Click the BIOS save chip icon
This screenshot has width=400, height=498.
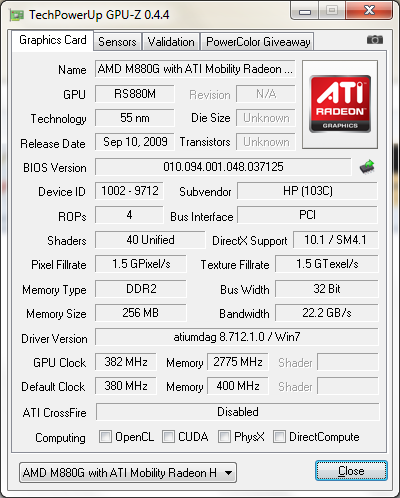click(x=367, y=167)
